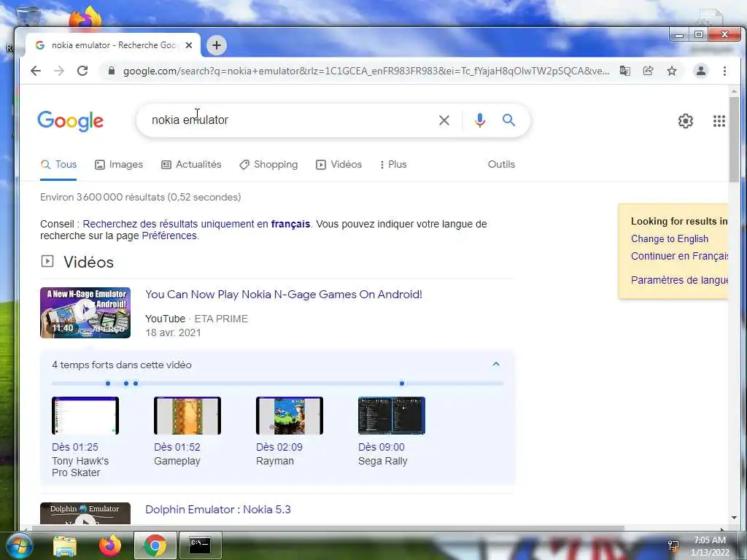Click the address bar URL

(366, 71)
